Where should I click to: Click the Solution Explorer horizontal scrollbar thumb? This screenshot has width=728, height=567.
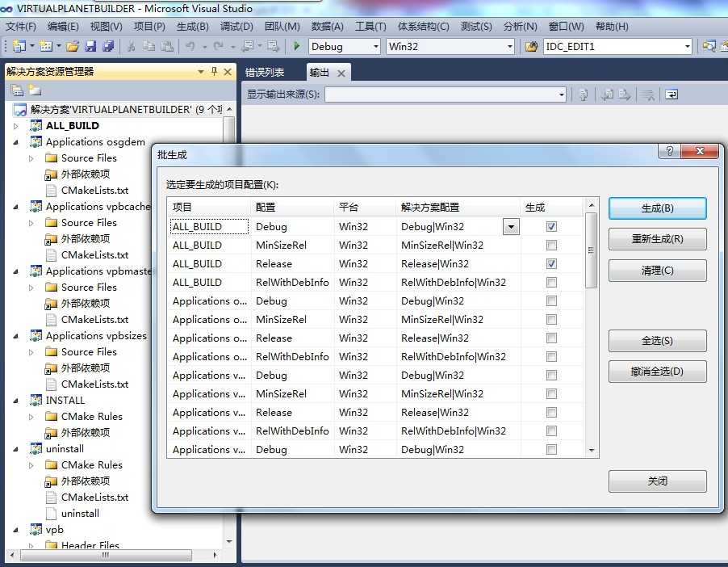pos(106,555)
